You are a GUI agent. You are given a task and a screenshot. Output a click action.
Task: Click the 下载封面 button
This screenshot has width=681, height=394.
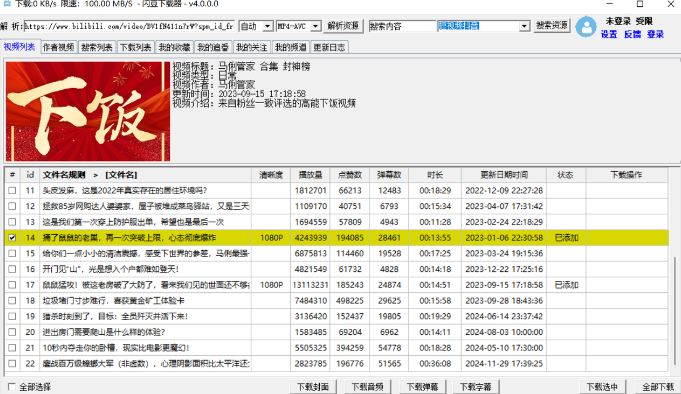313,387
